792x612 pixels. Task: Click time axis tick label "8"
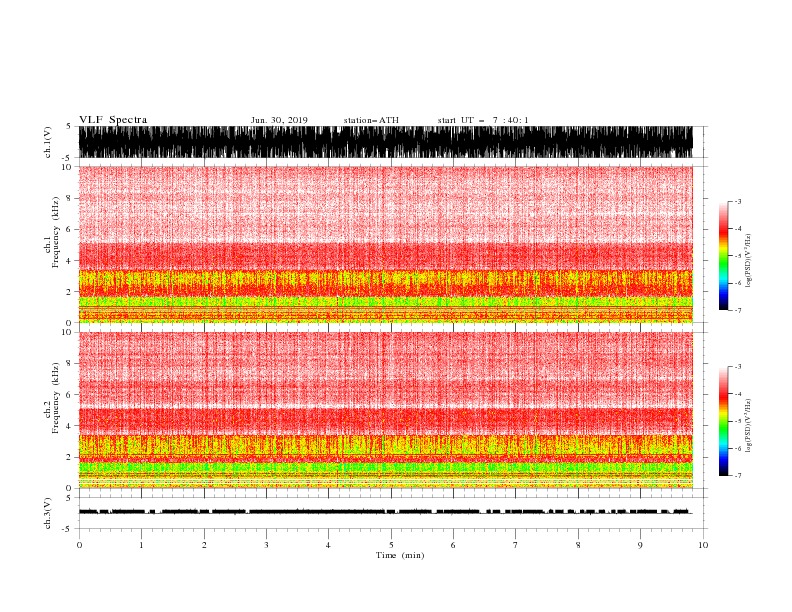(578, 545)
